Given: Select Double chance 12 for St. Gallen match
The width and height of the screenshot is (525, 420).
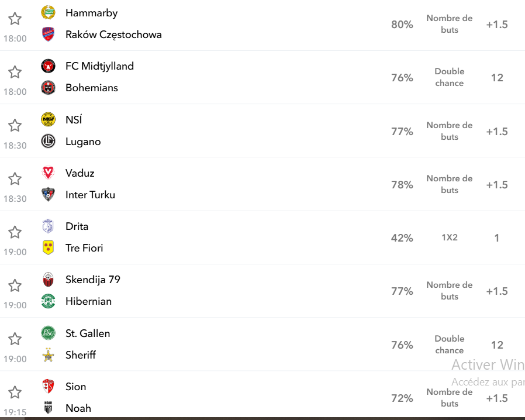Looking at the screenshot, I should coord(497,345).
